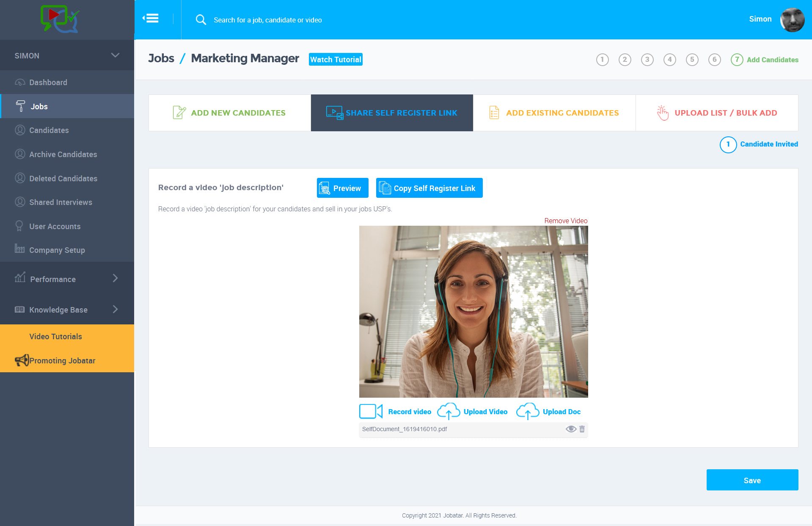
Task: Open Simon's profile avatar
Action: point(792,20)
